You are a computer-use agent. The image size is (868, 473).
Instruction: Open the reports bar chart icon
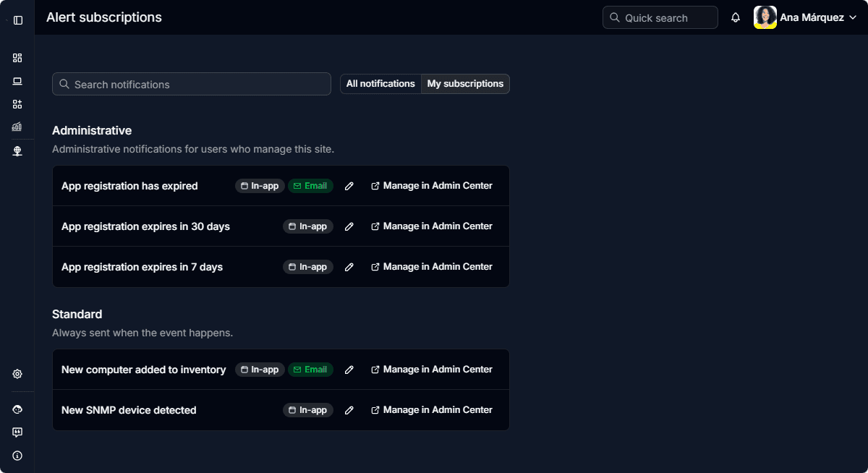coord(17,127)
